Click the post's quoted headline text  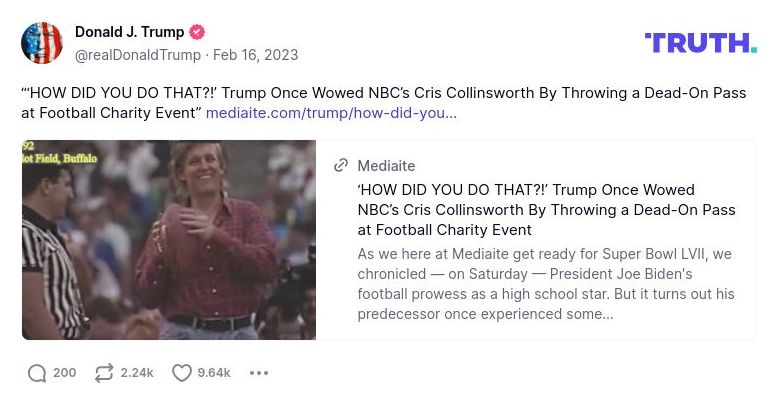click(x=380, y=93)
